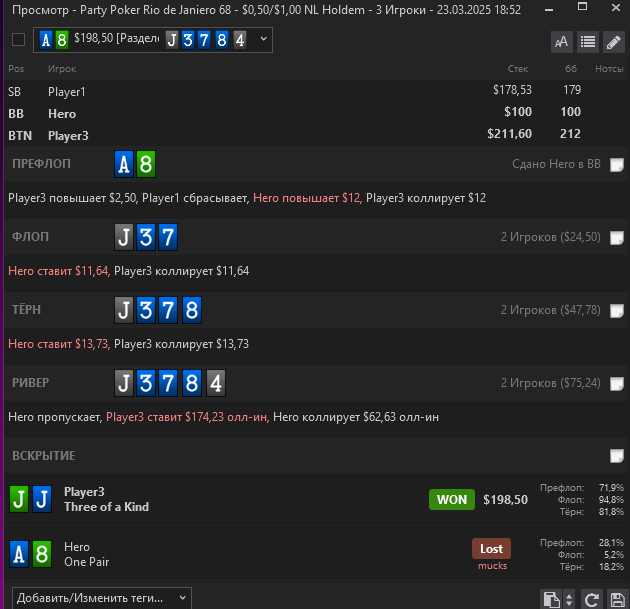Click '2 Игроков ($24,50)' flop pot text

[x=551, y=237]
